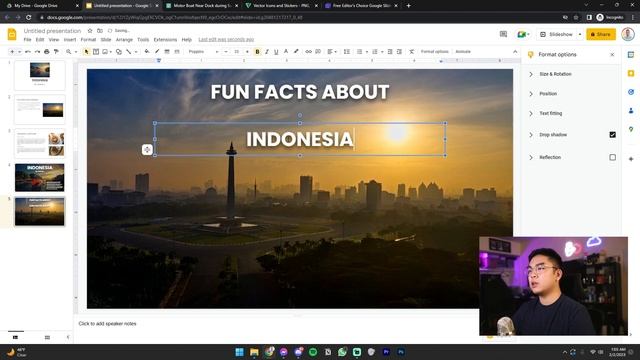
Task: Open the Last edit was seconds ago link
Action: click(226, 40)
